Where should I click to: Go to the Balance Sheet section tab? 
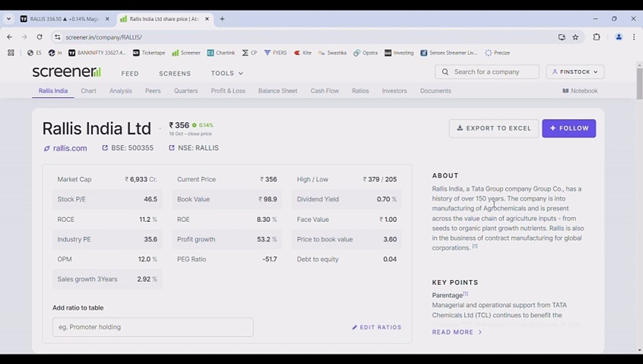click(x=278, y=90)
